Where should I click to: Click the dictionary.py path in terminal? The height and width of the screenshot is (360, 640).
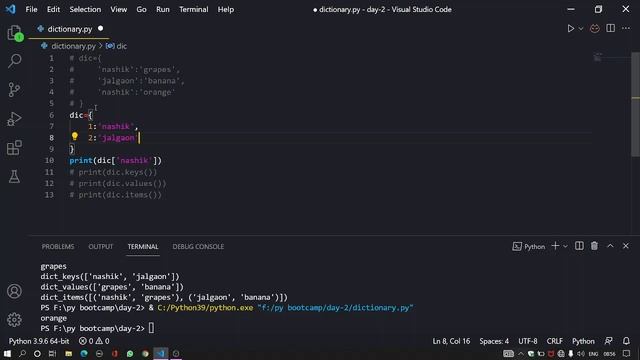point(335,308)
